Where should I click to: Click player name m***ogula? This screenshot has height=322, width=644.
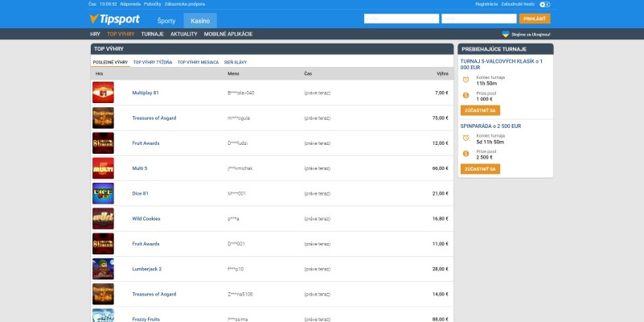click(x=239, y=118)
